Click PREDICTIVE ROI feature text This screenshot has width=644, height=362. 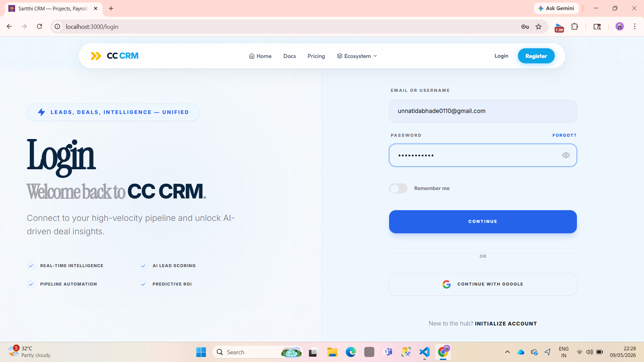[172, 284]
